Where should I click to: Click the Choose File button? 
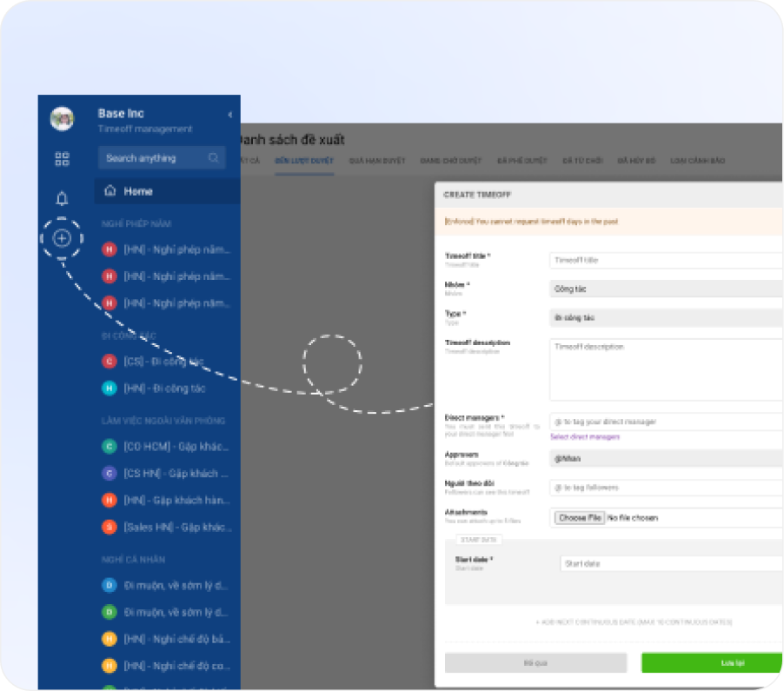(x=580, y=518)
